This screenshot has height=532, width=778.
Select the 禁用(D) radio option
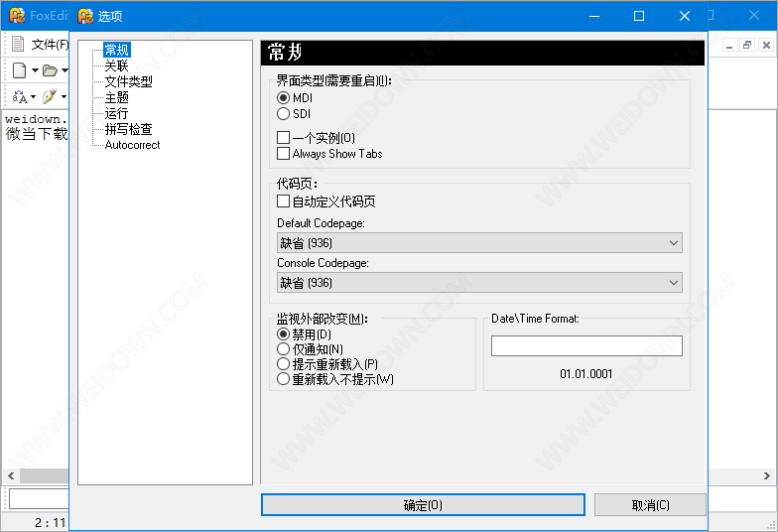coord(283,333)
